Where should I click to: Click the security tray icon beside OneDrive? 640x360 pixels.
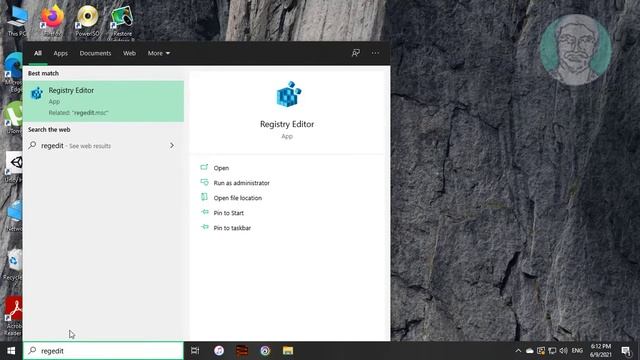pyautogui.click(x=541, y=351)
